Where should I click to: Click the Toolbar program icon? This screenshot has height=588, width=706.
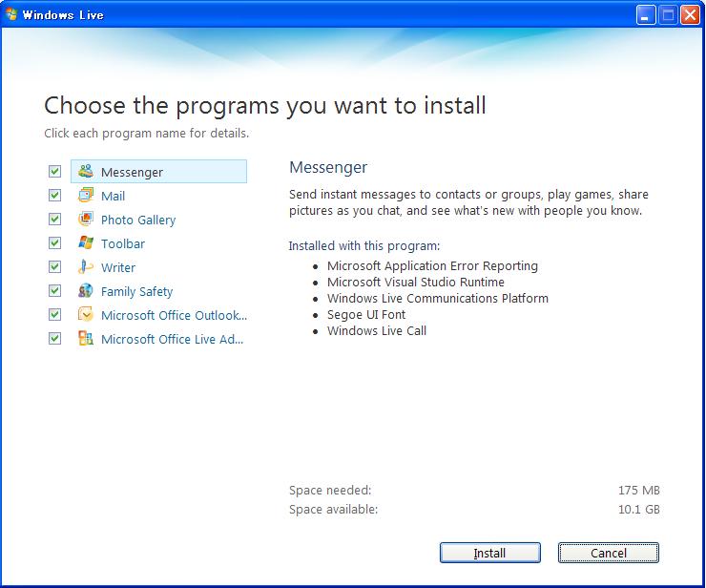(x=86, y=242)
